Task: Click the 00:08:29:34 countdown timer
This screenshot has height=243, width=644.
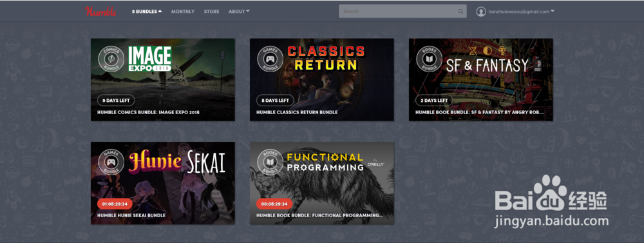Action: coord(274,204)
